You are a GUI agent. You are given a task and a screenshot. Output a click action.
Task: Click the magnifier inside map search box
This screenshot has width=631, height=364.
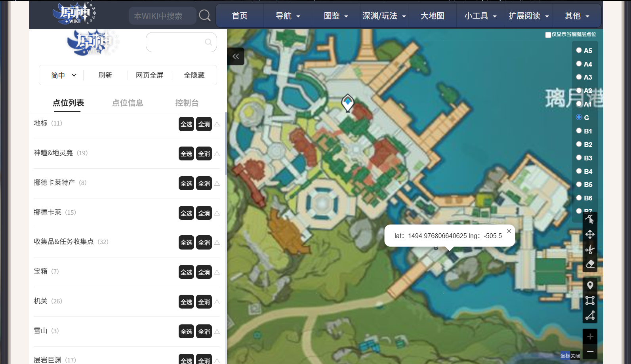(x=208, y=42)
